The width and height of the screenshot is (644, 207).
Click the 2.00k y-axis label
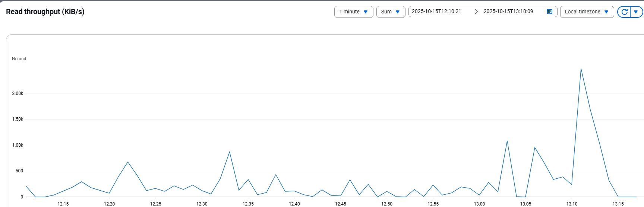(18, 93)
